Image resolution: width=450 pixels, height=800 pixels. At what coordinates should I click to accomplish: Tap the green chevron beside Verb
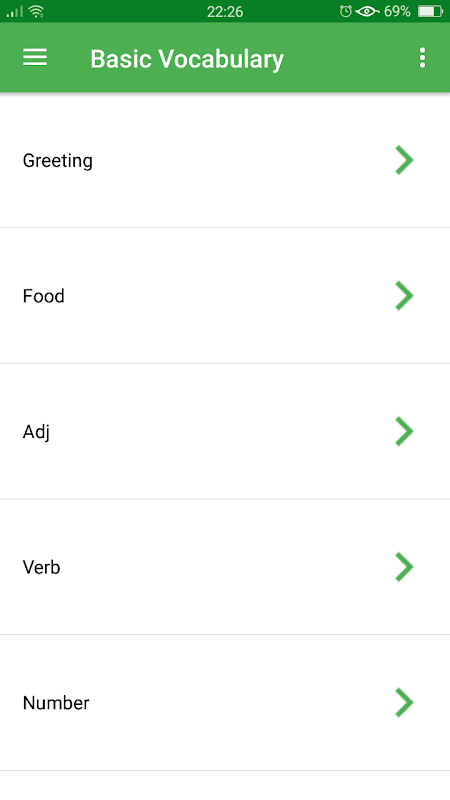tap(404, 567)
